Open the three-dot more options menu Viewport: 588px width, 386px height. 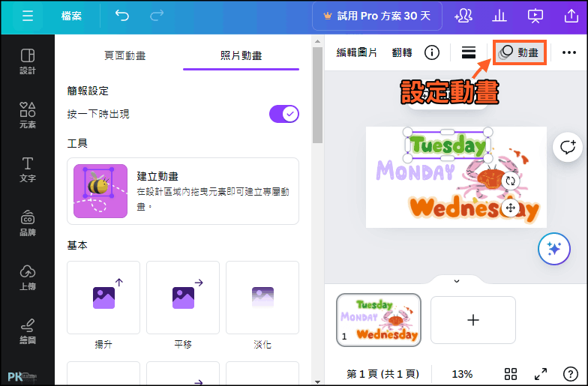568,52
